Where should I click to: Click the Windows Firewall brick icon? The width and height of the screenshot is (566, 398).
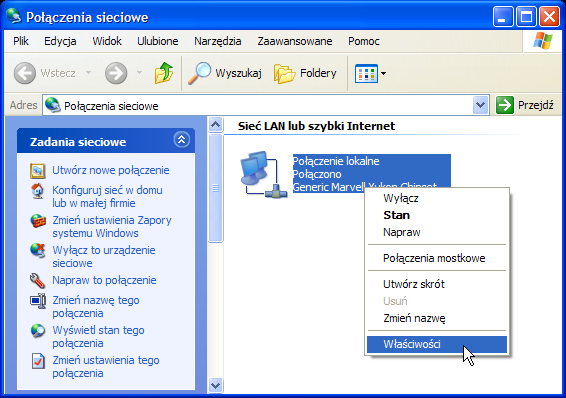(38, 220)
